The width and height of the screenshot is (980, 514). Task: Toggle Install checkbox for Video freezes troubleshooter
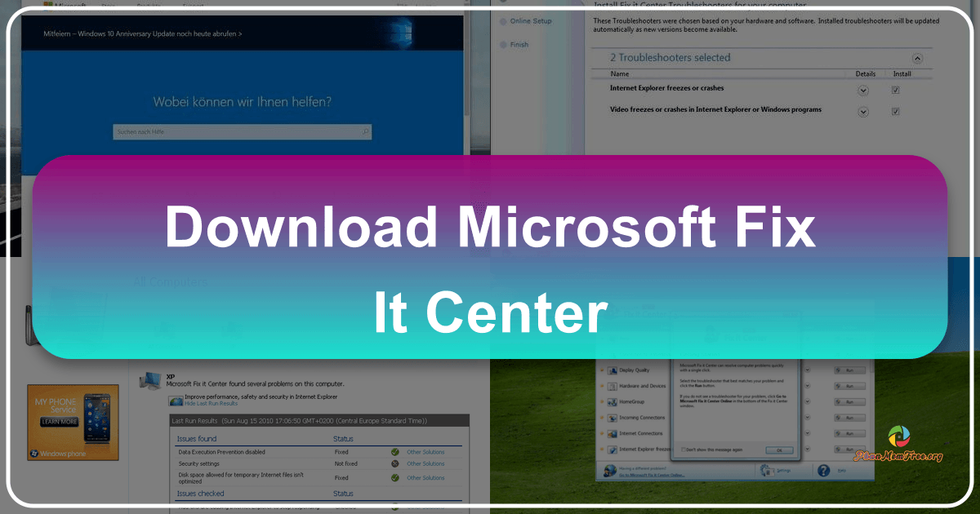click(895, 112)
